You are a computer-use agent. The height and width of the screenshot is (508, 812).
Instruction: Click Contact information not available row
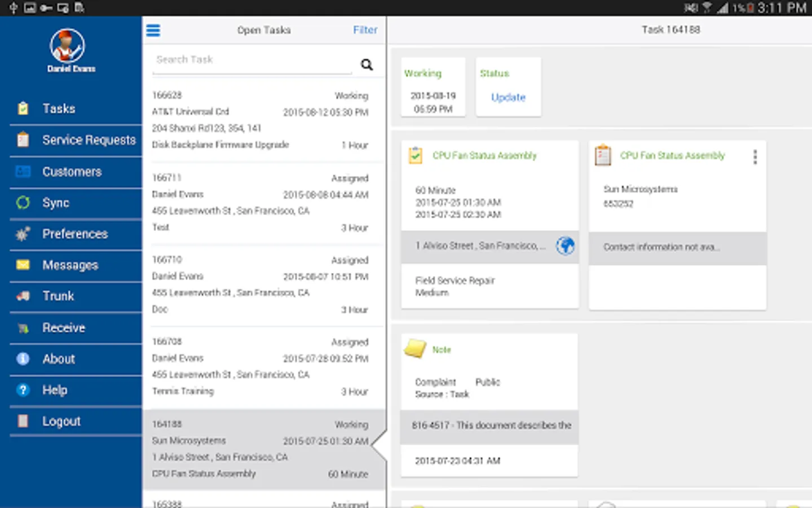point(677,248)
